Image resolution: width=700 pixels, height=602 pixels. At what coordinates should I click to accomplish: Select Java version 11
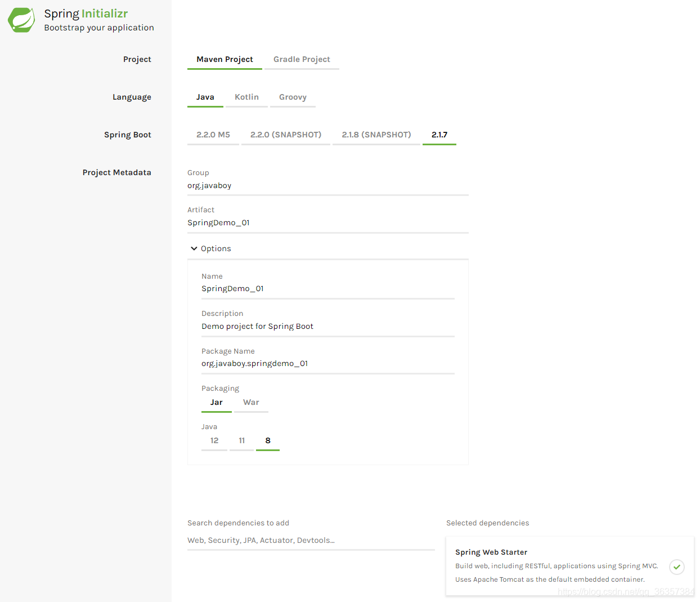[x=242, y=440]
